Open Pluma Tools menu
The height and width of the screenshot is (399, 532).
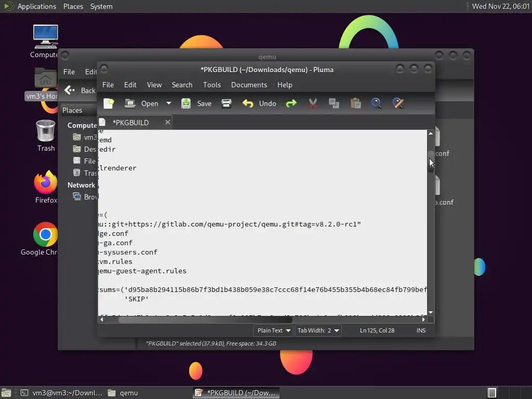click(212, 85)
